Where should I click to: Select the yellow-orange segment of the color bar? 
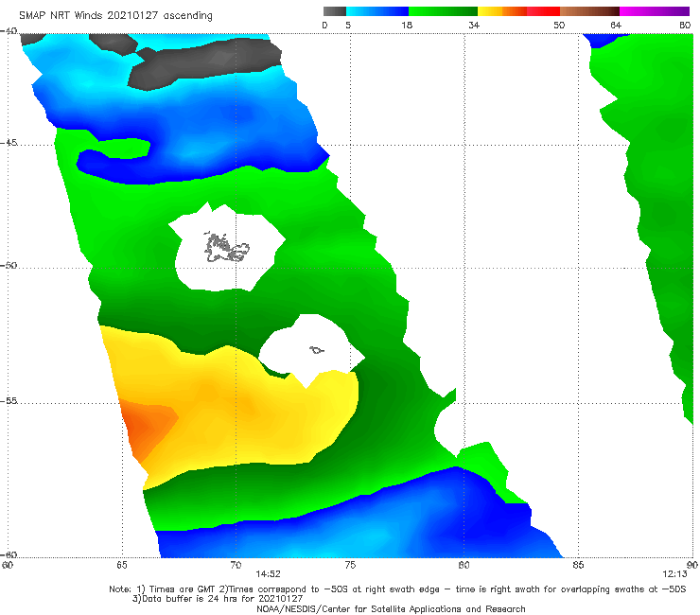pos(502,11)
